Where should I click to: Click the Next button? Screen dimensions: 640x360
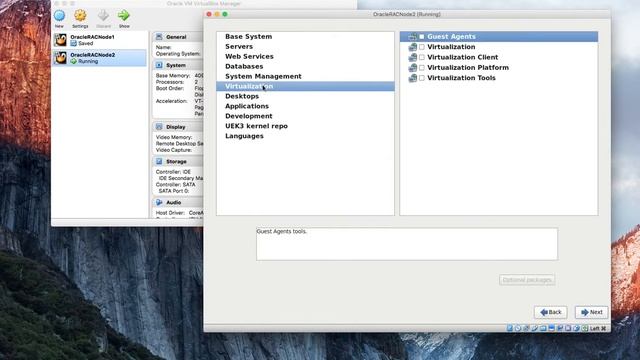tap(591, 312)
